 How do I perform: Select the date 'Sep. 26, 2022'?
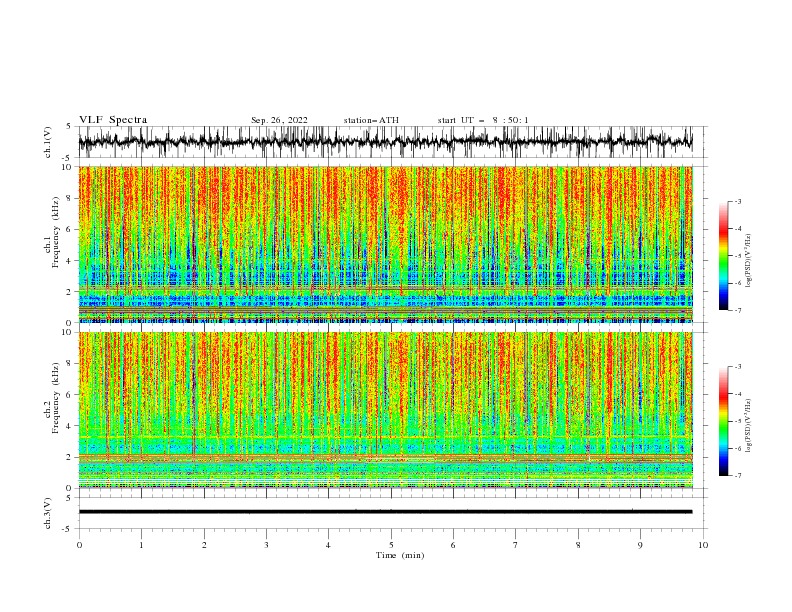click(279, 120)
